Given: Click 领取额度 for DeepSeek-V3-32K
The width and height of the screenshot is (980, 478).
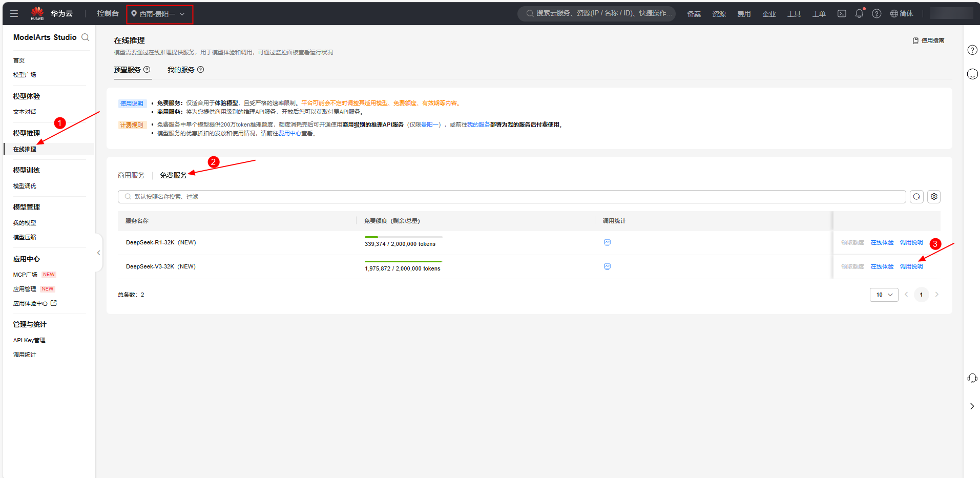Looking at the screenshot, I should click(852, 266).
